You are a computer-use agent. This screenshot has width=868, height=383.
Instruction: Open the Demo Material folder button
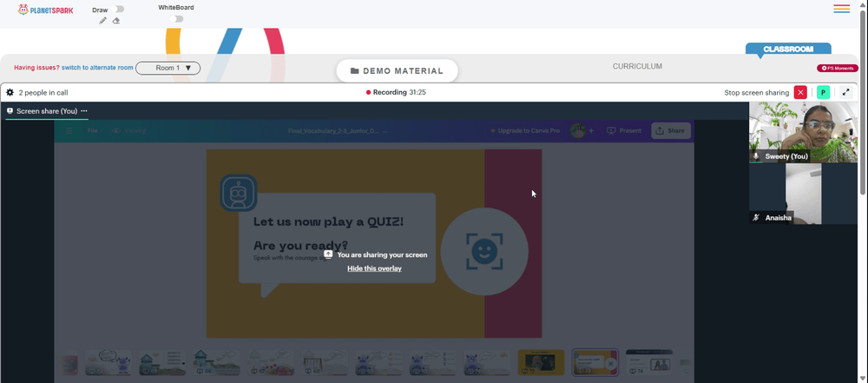click(x=397, y=71)
